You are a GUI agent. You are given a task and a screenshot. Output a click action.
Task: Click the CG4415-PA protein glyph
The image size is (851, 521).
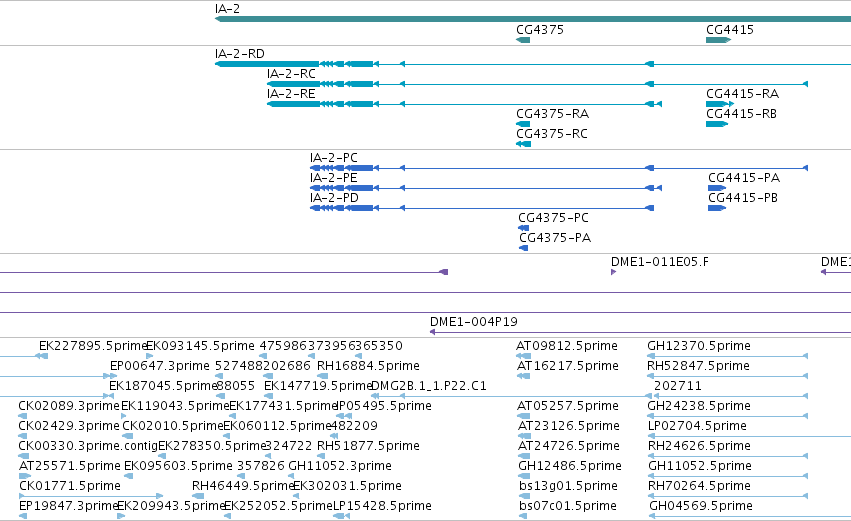click(x=717, y=188)
